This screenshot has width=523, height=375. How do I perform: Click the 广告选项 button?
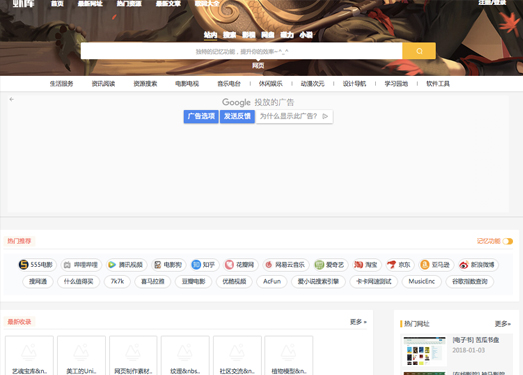[x=201, y=116]
